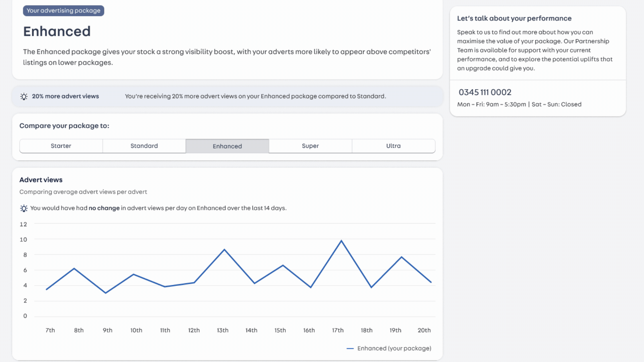
Task: Click the chart peak at the 17th
Action: (x=341, y=241)
